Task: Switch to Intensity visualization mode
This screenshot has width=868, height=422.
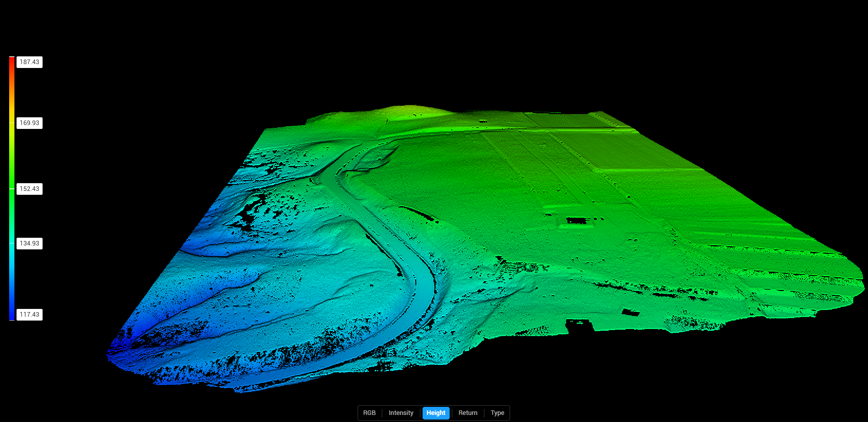Action: pyautogui.click(x=401, y=412)
